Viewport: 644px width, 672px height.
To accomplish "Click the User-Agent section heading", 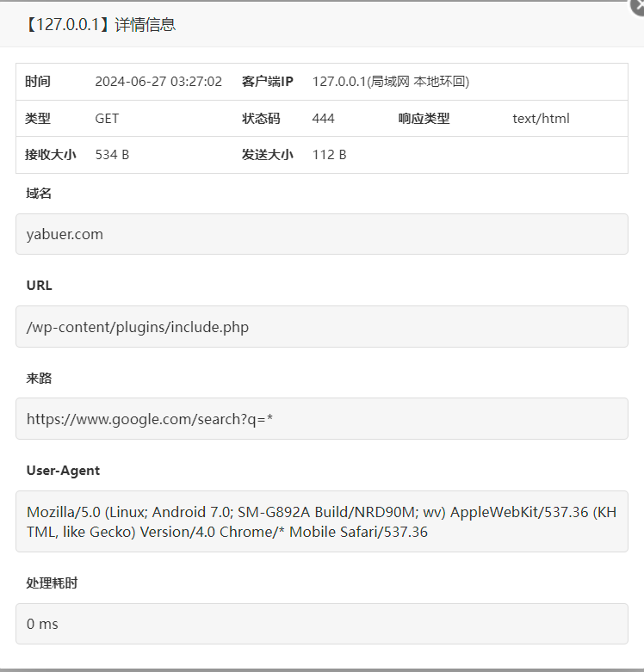I will 63,471.
